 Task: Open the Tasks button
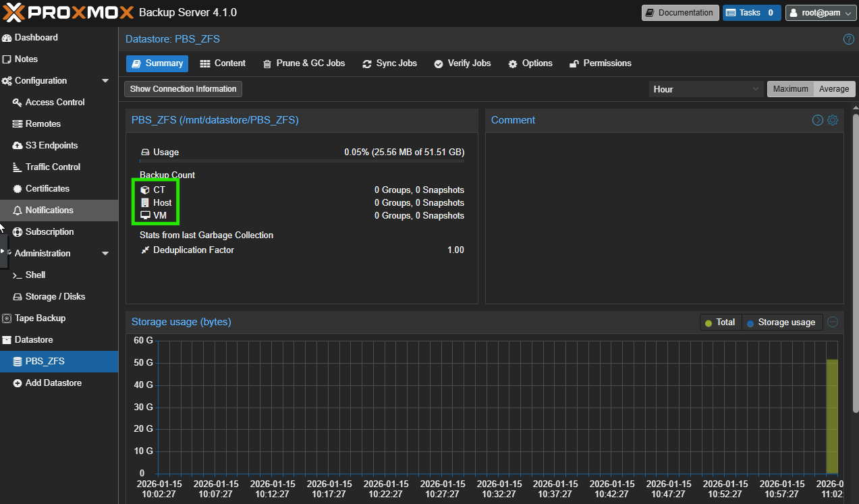(x=751, y=13)
